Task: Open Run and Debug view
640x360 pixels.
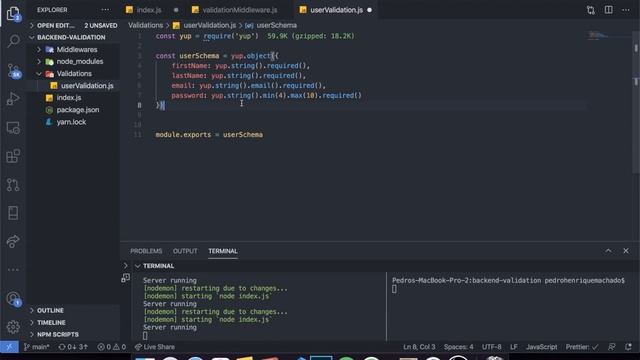Action: pos(13,99)
